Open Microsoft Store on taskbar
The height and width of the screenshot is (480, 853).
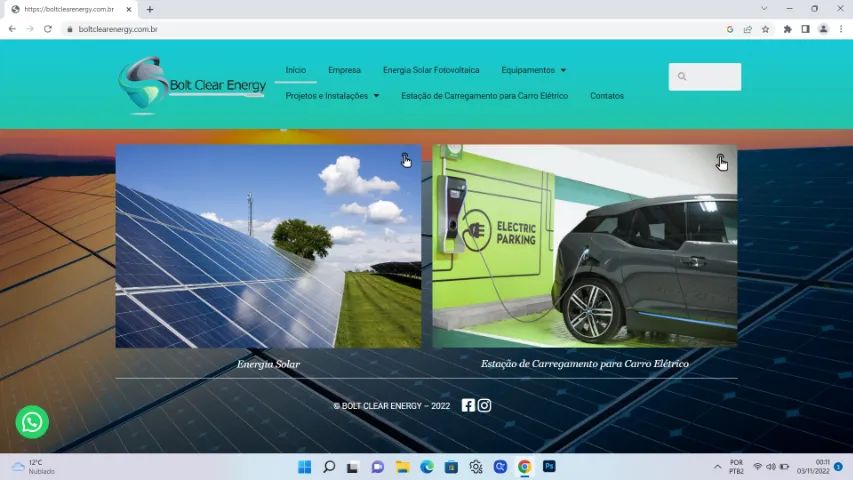pyautogui.click(x=451, y=467)
